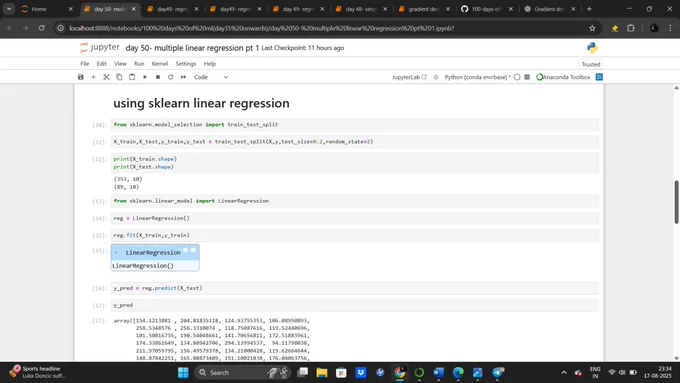This screenshot has width=680, height=383.
Task: Open the Help menu
Action: [x=209, y=64]
